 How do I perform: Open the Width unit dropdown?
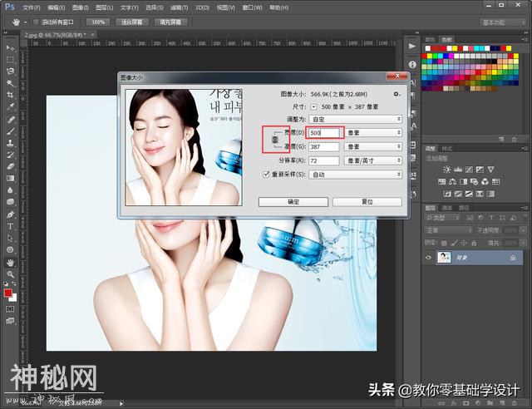point(373,133)
